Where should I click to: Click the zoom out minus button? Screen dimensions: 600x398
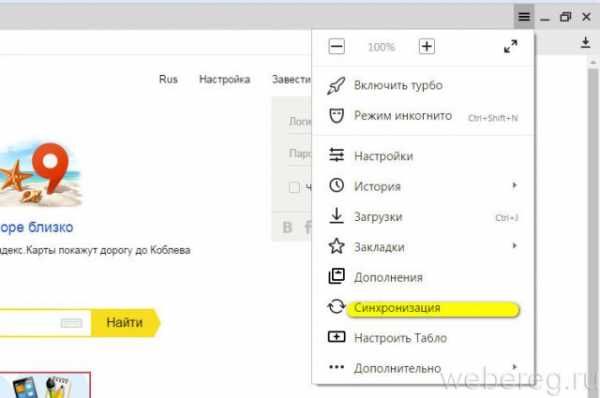pos(336,47)
